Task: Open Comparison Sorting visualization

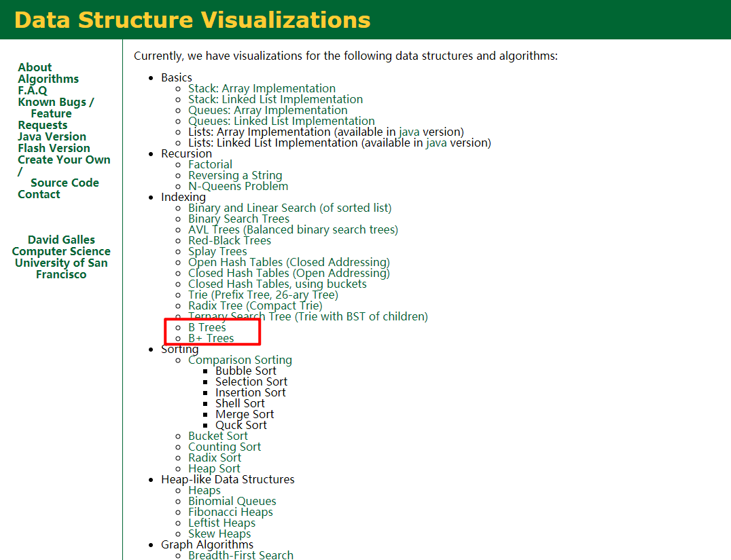Action: tap(240, 360)
